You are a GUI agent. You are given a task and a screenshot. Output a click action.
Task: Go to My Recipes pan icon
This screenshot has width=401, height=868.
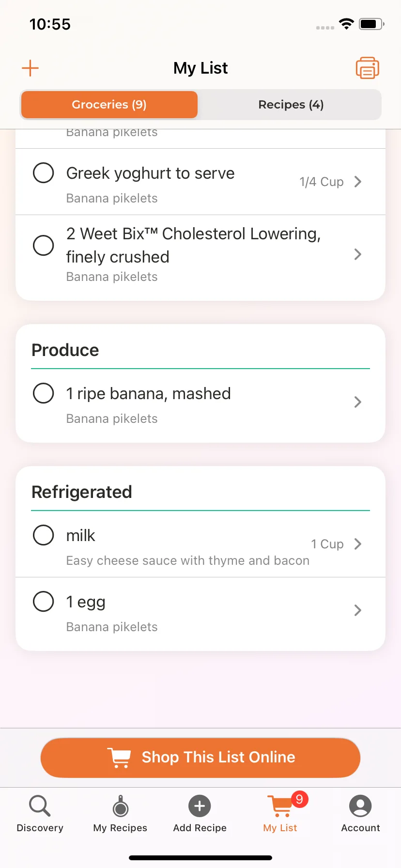[120, 806]
